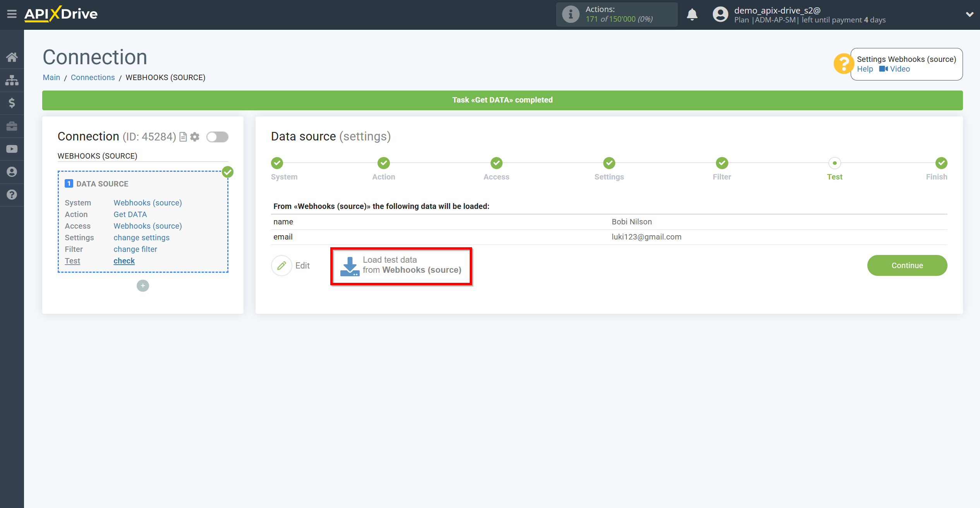The width and height of the screenshot is (980, 508).
Task: Load test data from Webhooks (source)
Action: coord(401,265)
